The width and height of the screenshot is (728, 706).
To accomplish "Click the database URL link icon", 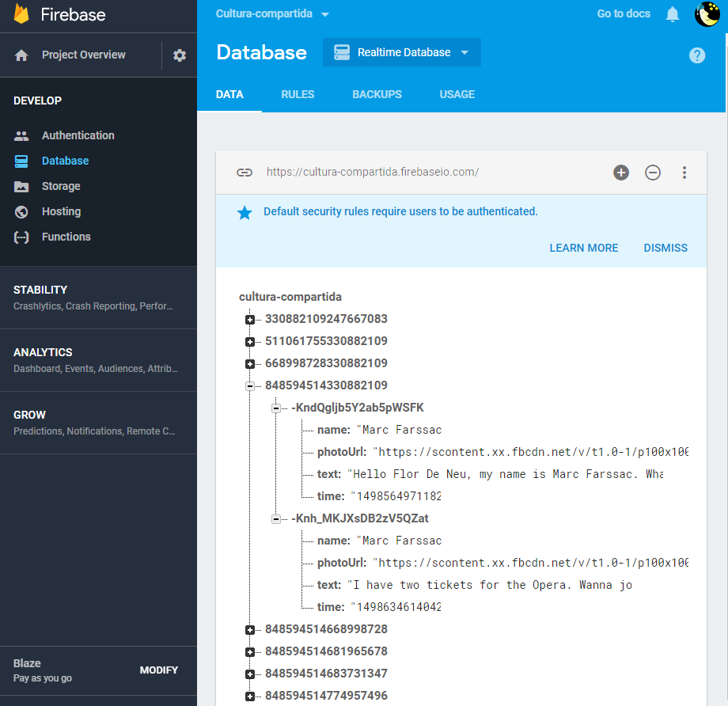I will coord(245,173).
